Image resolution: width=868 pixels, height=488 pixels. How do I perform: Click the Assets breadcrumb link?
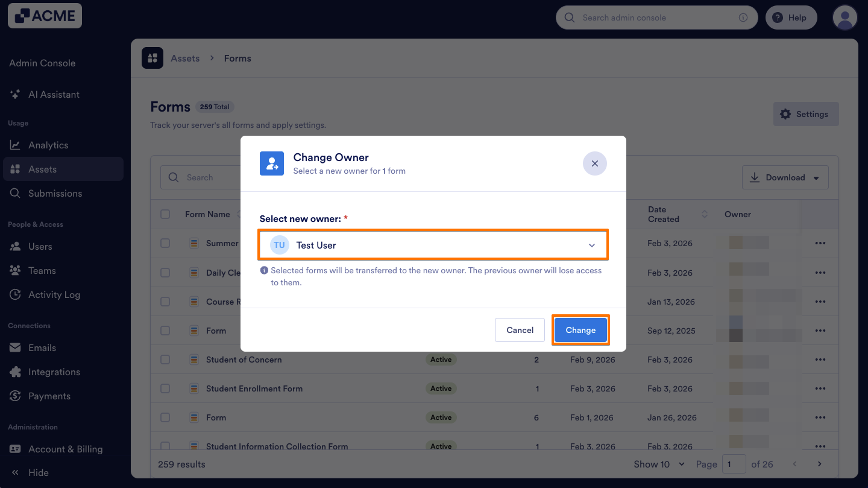(185, 58)
